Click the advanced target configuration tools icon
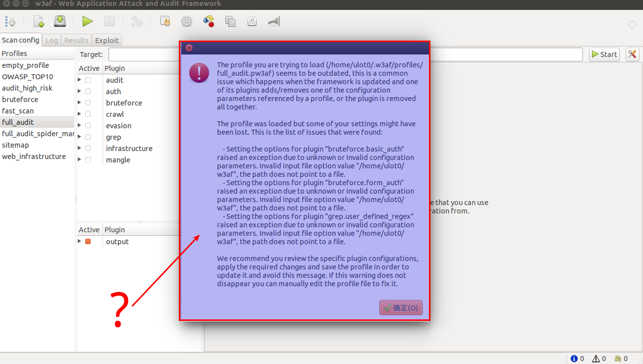643x364 pixels. point(632,54)
